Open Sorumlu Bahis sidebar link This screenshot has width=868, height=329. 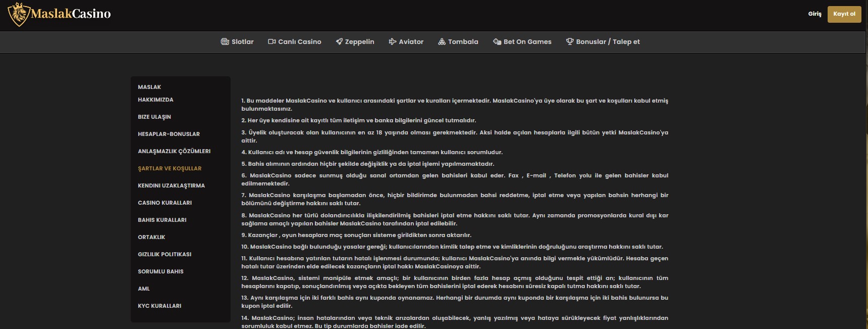click(x=160, y=271)
